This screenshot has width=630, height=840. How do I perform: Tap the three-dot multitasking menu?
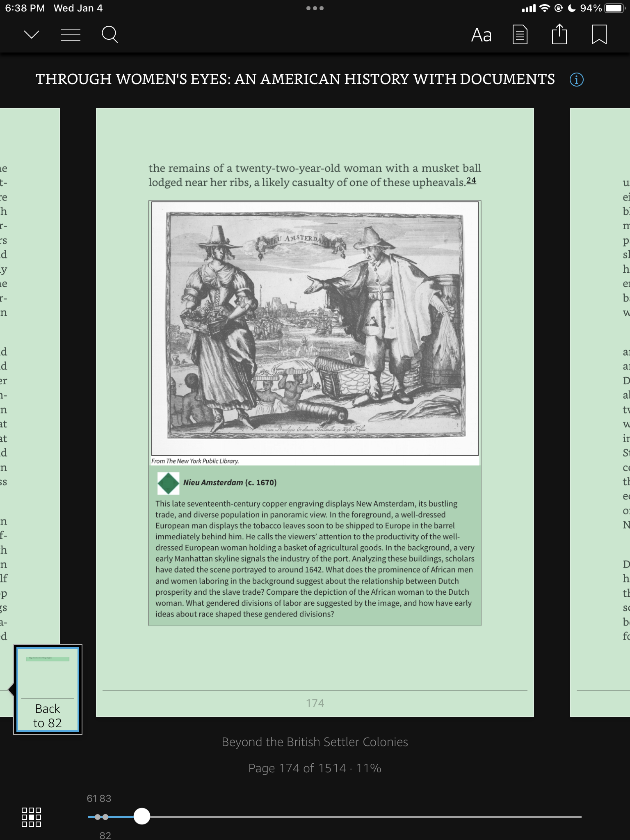click(315, 8)
